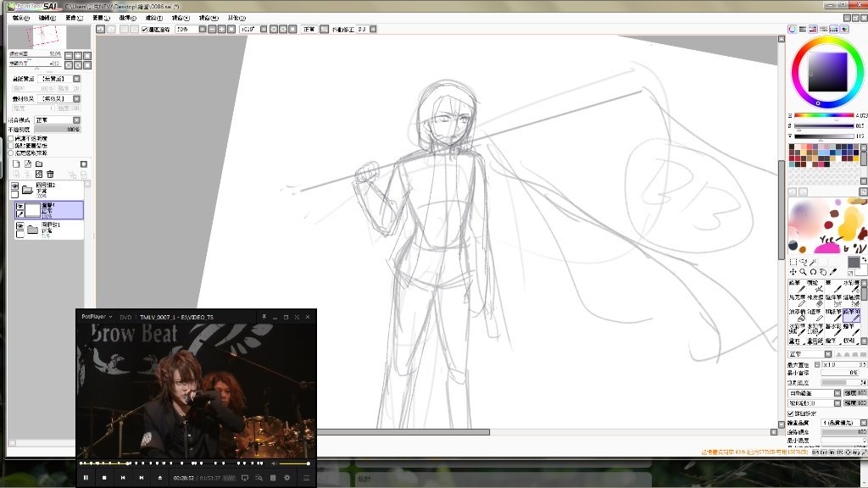The width and height of the screenshot is (868, 488).
Task: Hide the bottom layer folder 1 eye
Action: [20, 226]
